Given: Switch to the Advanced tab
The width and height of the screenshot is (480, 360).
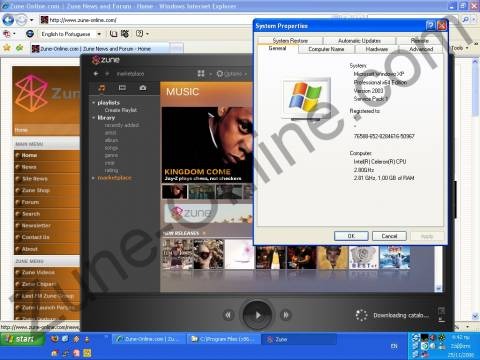Looking at the screenshot, I should (421, 49).
